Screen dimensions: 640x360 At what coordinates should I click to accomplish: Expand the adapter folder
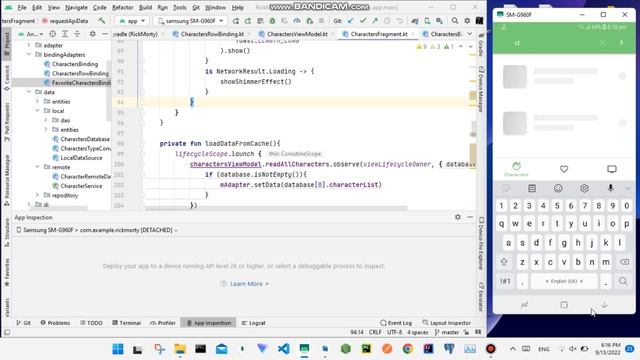29,45
